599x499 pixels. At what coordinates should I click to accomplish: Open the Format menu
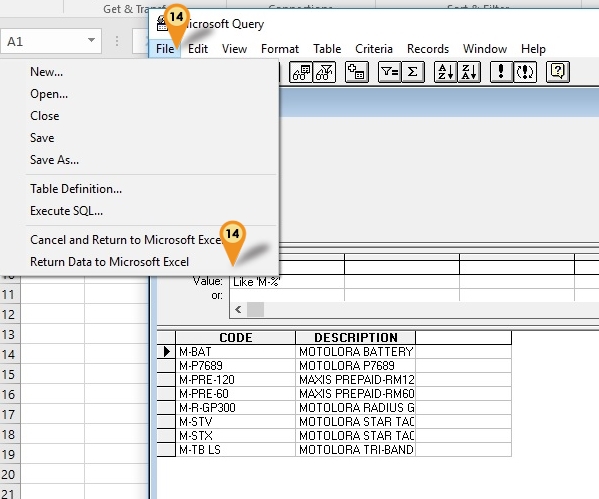[280, 49]
